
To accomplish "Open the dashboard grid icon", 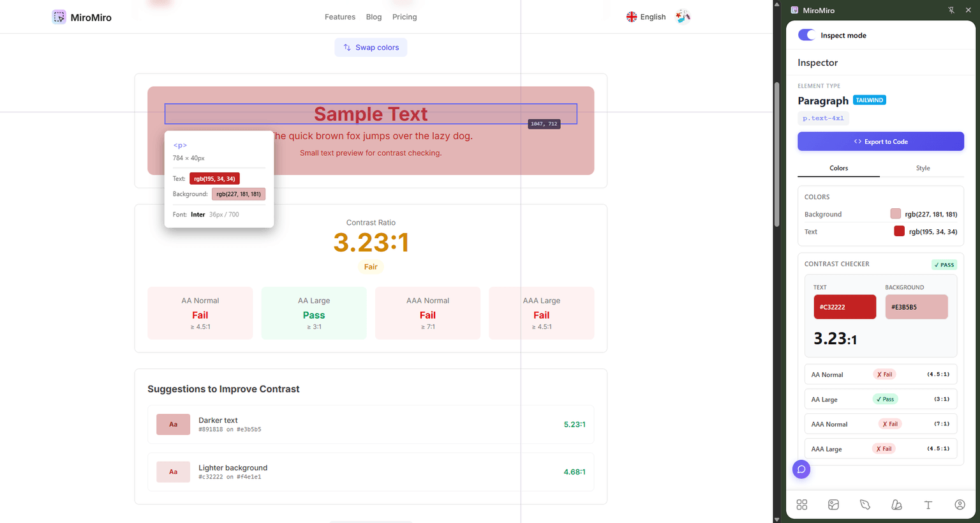I will pos(801,504).
